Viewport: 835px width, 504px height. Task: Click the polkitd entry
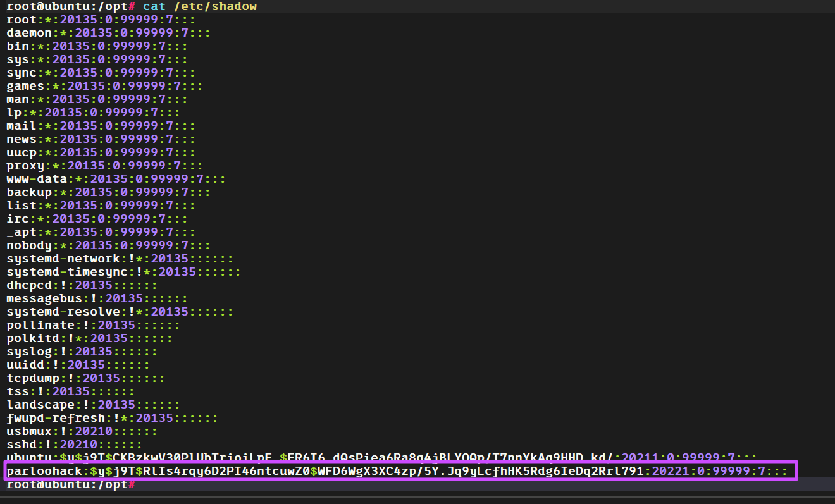coord(89,338)
